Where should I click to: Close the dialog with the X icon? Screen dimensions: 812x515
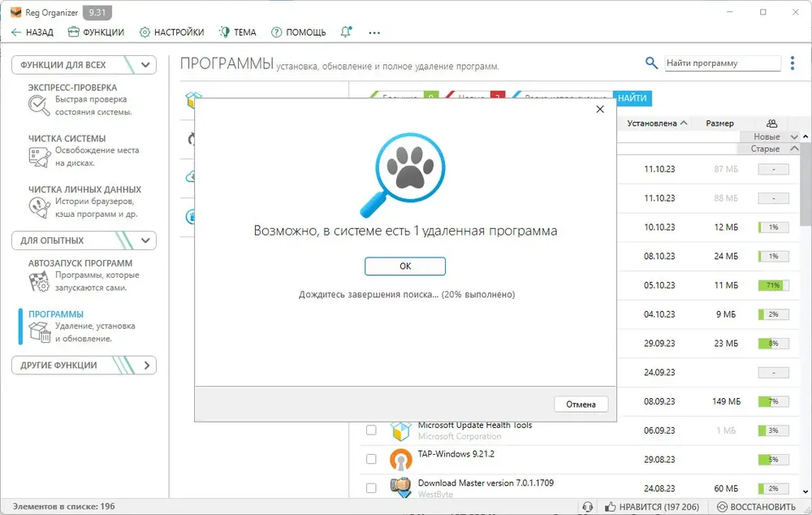coord(600,110)
